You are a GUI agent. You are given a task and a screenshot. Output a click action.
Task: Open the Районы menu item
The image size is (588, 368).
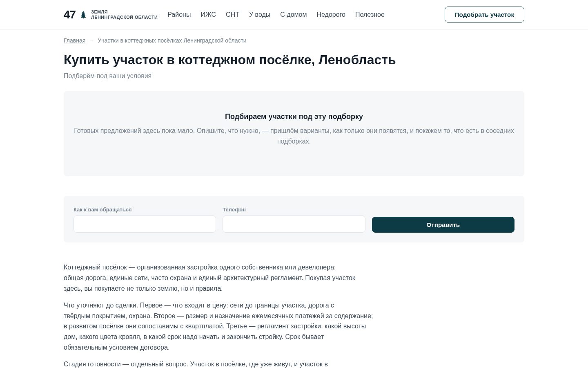[x=179, y=15]
